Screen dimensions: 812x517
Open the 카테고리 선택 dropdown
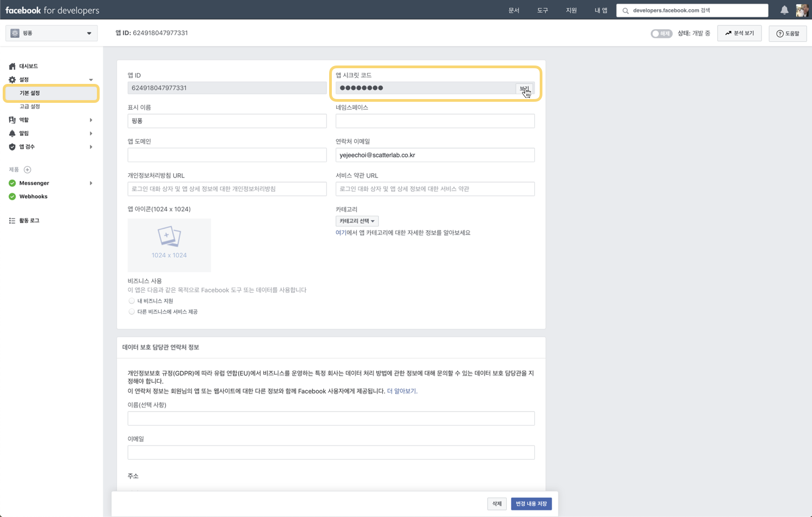[357, 221]
